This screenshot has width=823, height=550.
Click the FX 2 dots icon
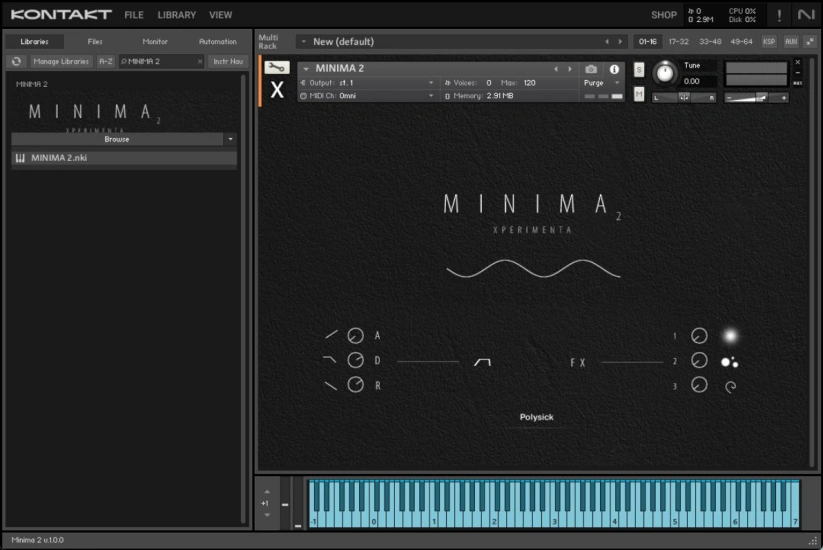[730, 361]
